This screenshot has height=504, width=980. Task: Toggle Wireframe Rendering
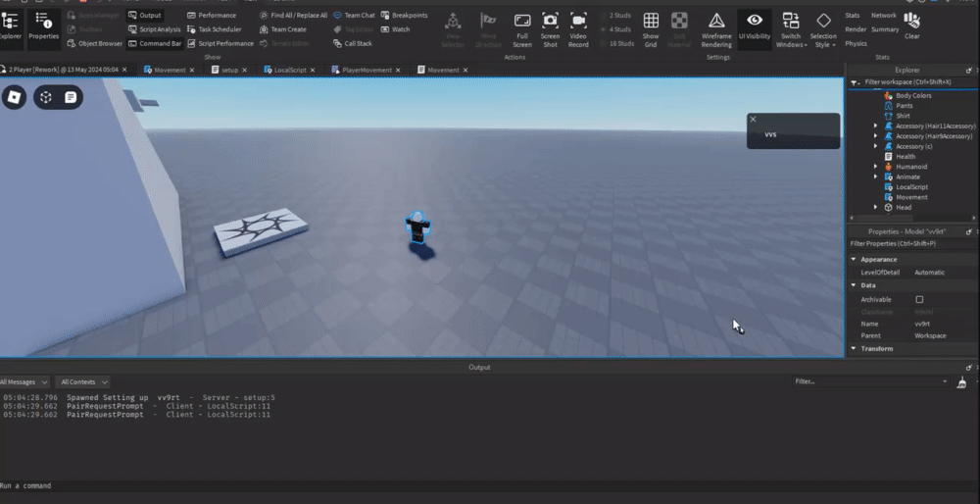(x=716, y=30)
